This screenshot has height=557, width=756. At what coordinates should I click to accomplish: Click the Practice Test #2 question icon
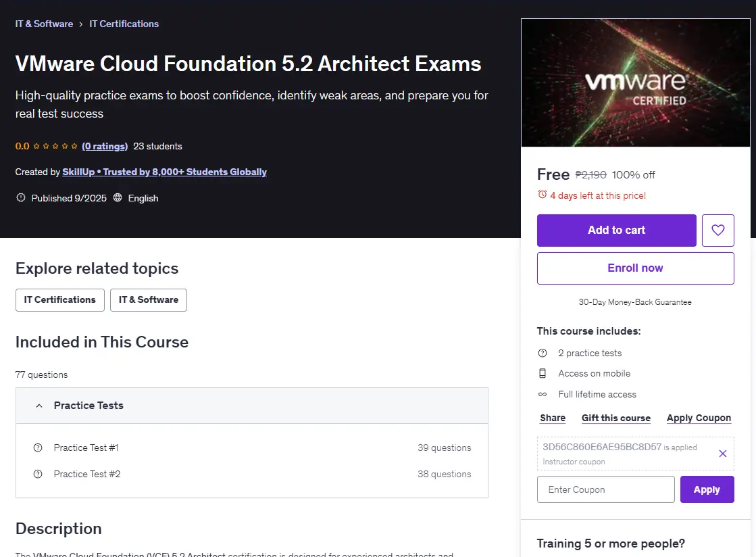38,474
